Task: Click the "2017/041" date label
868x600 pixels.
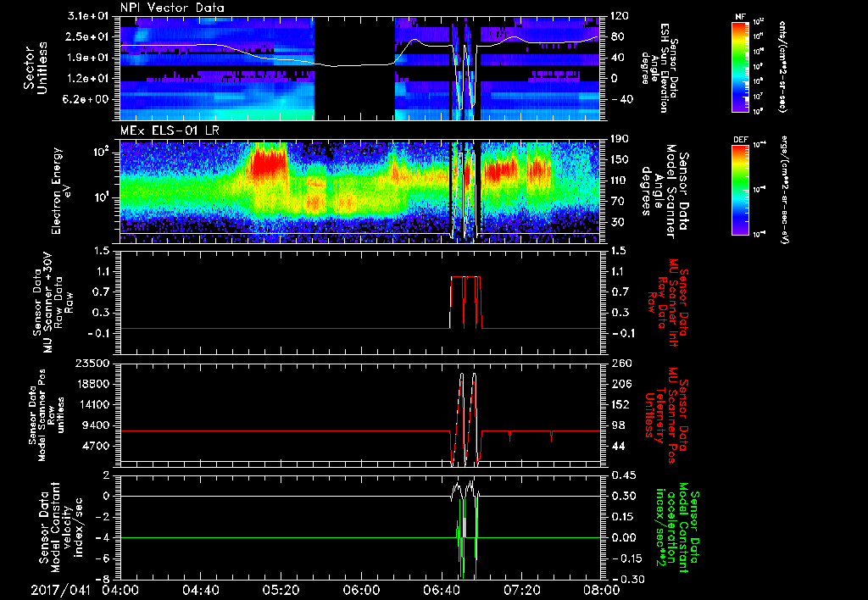Action: (60, 590)
